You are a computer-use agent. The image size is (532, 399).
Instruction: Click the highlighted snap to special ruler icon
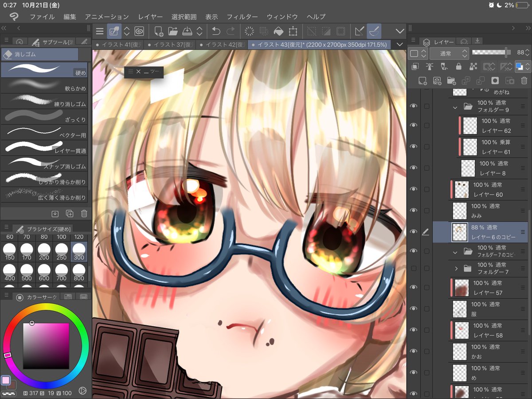click(x=374, y=31)
